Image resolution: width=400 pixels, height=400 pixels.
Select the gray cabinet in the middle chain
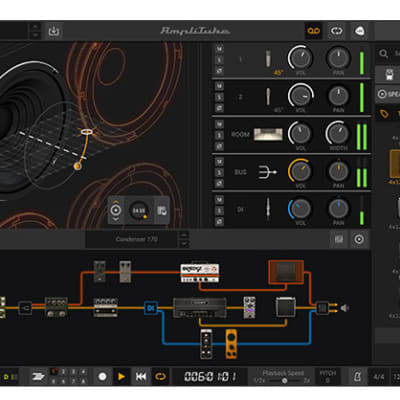click(286, 307)
